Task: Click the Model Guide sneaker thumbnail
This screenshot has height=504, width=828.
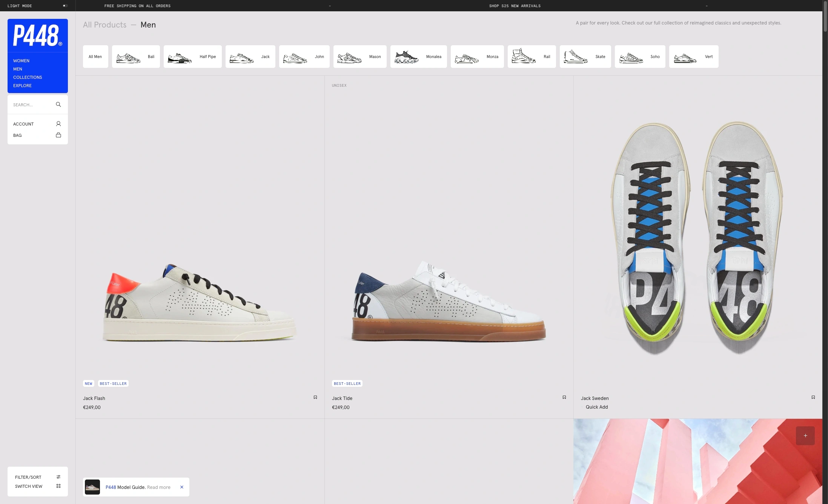Action: click(92, 487)
